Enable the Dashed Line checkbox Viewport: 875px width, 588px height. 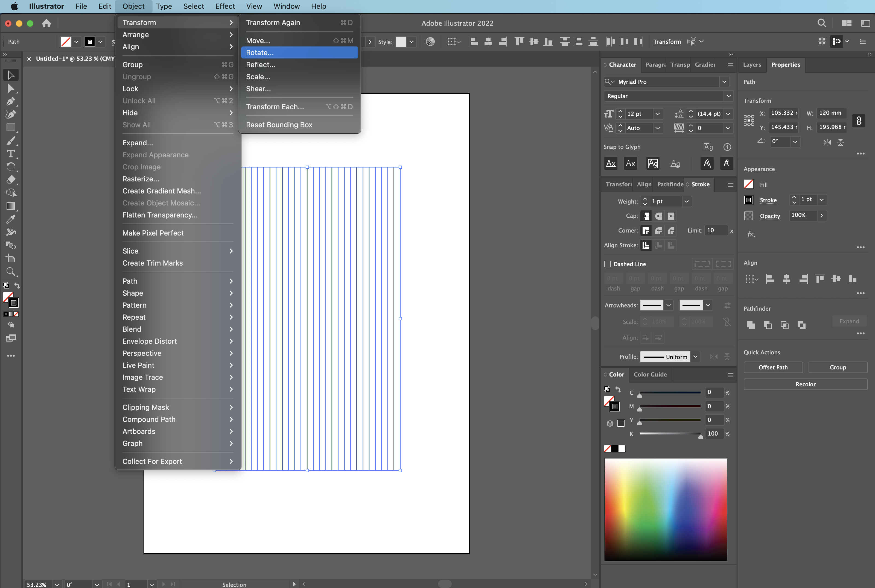pos(608,264)
